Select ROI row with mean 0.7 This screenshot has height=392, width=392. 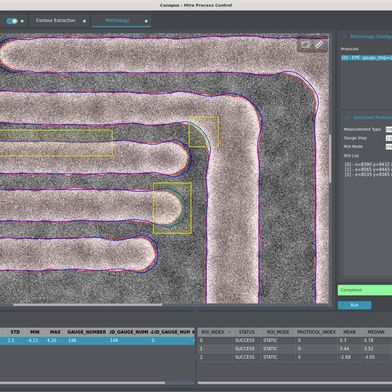pyautogui.click(x=295, y=340)
